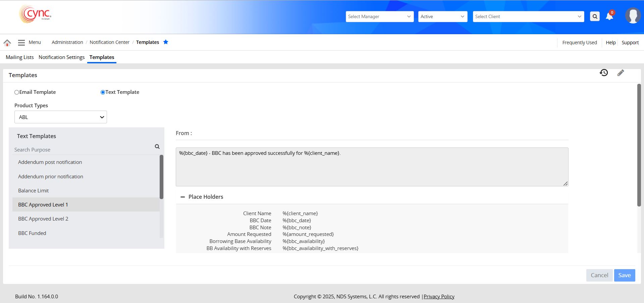Click the blue favorite star beside Templates
The height and width of the screenshot is (303, 644).
(x=166, y=42)
